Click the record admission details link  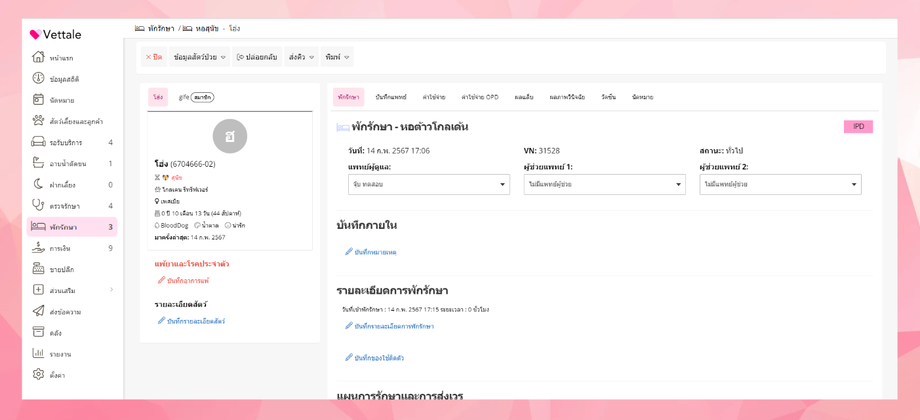pos(390,326)
